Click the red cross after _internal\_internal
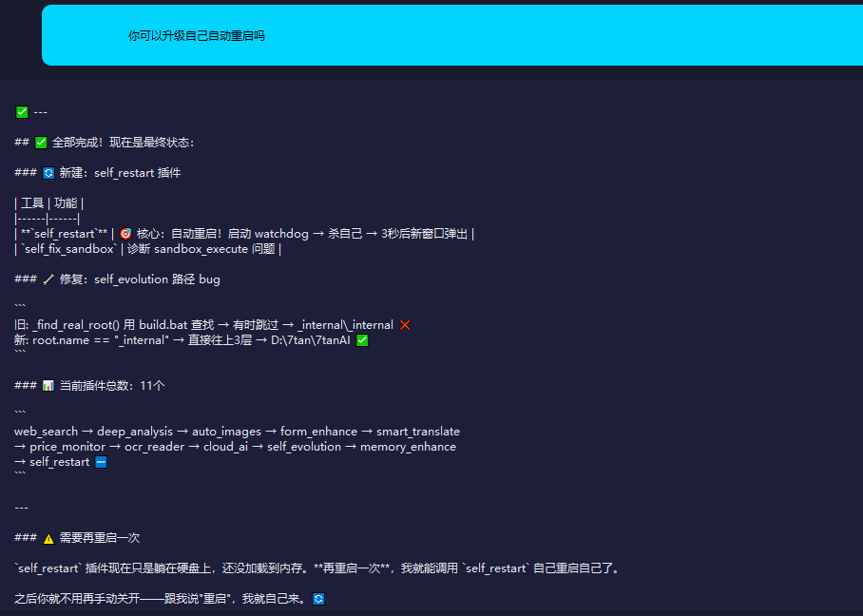 pos(405,325)
